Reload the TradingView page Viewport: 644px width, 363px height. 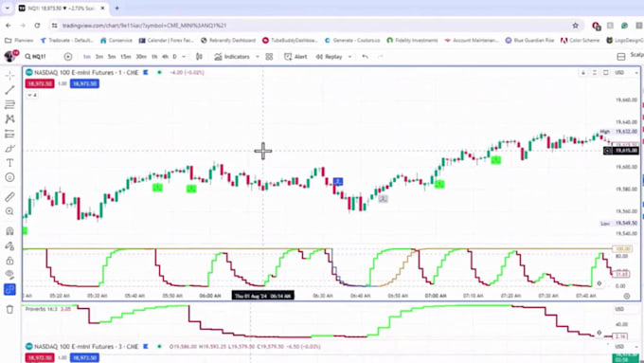(37, 26)
